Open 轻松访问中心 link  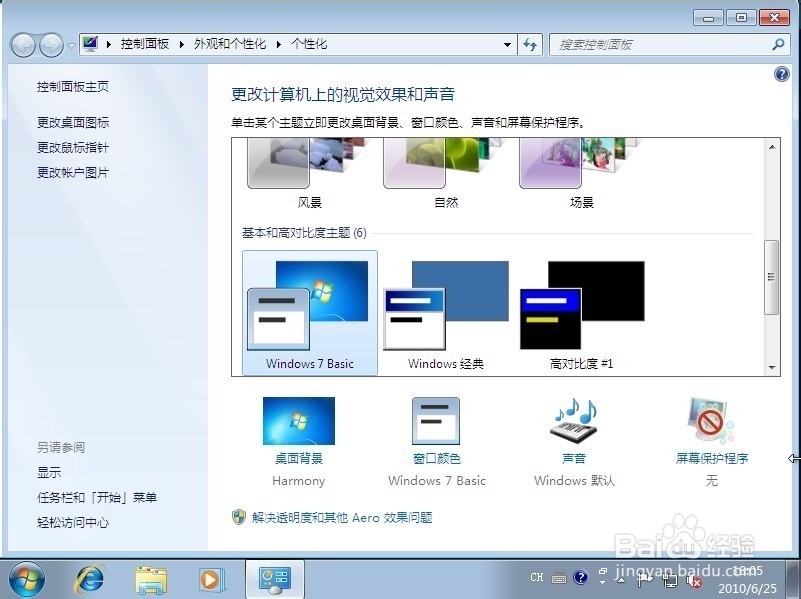point(73,522)
